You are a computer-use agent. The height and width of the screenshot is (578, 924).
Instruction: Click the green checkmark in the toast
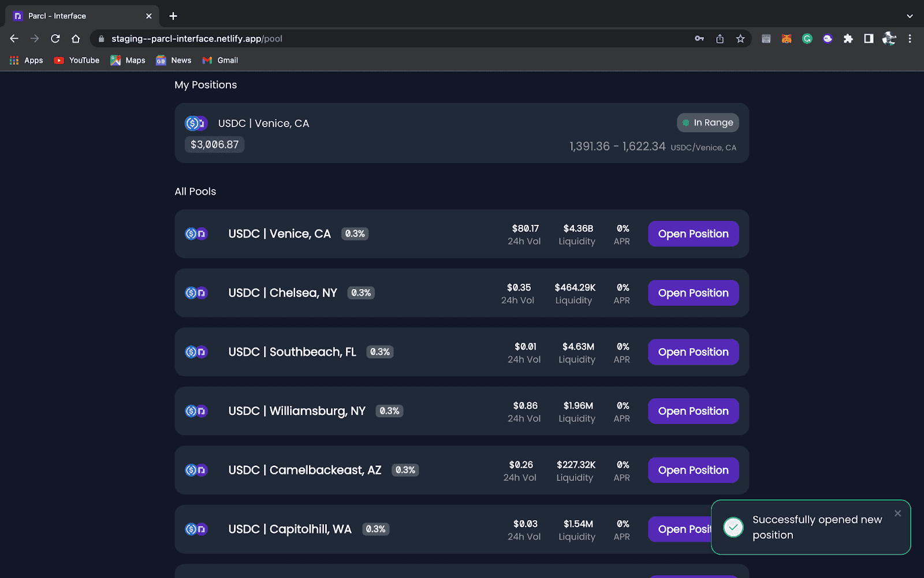tap(733, 527)
